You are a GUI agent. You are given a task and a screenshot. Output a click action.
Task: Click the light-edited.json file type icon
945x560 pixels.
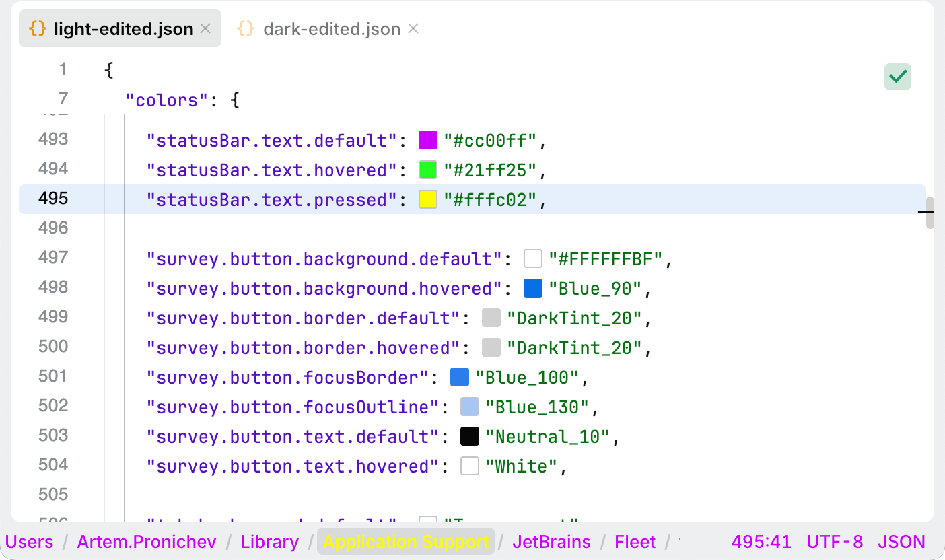(38, 29)
